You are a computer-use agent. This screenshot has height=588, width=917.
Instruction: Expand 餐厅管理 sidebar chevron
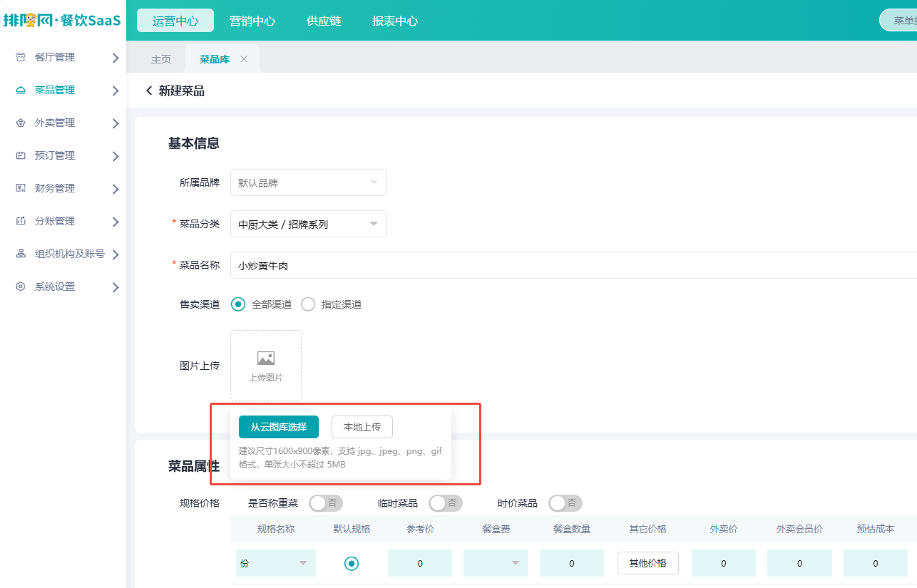pos(116,58)
